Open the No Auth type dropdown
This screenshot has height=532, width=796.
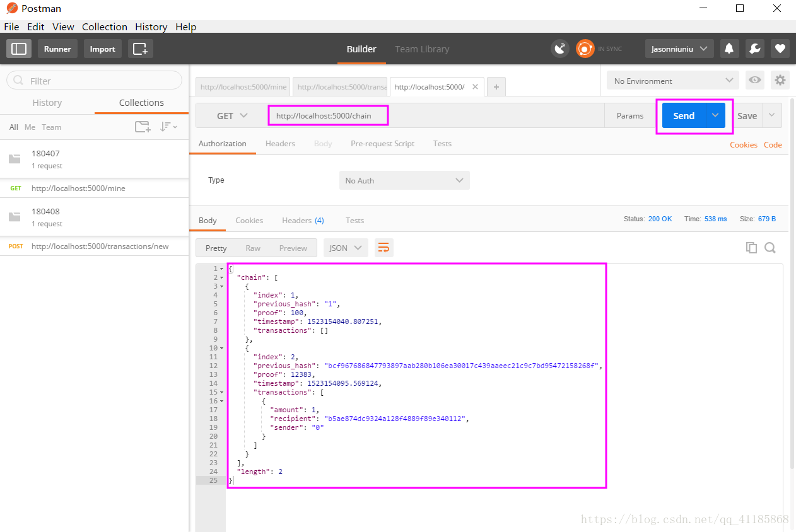[x=404, y=180]
